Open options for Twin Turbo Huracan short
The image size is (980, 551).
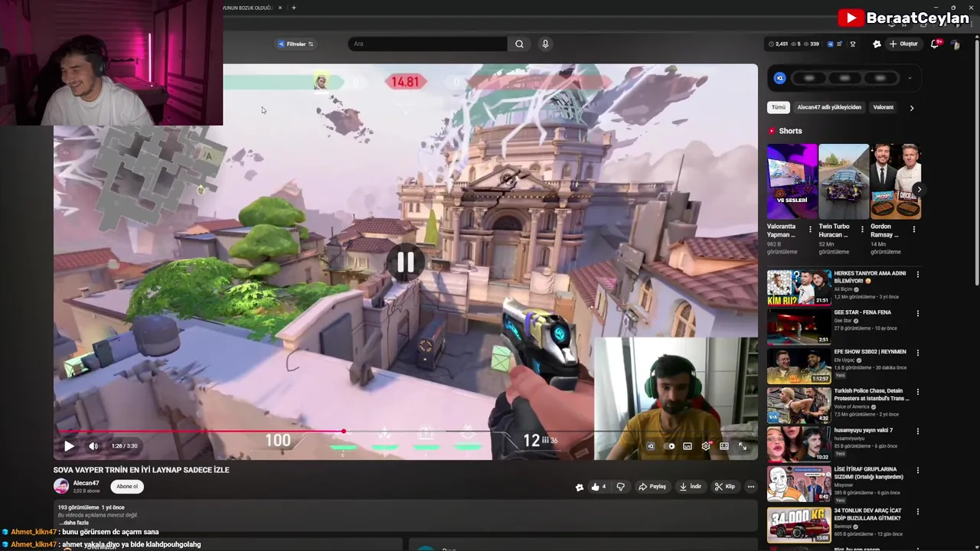pos(862,229)
